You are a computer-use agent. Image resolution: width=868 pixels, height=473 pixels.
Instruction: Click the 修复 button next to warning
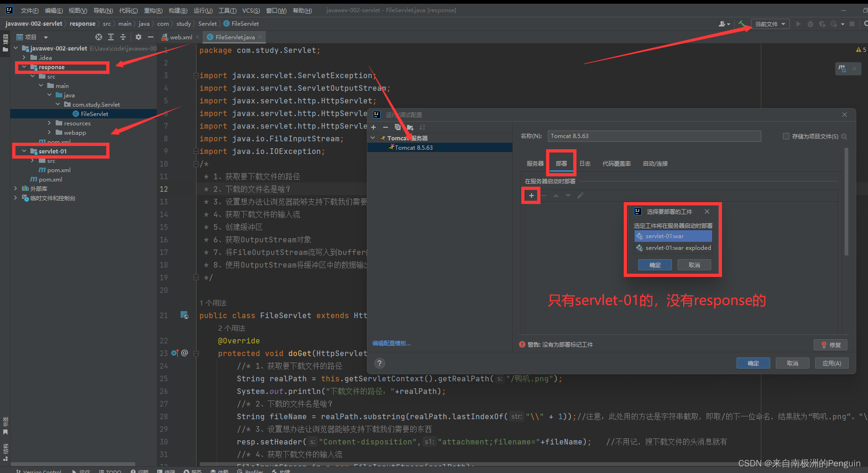coord(831,345)
